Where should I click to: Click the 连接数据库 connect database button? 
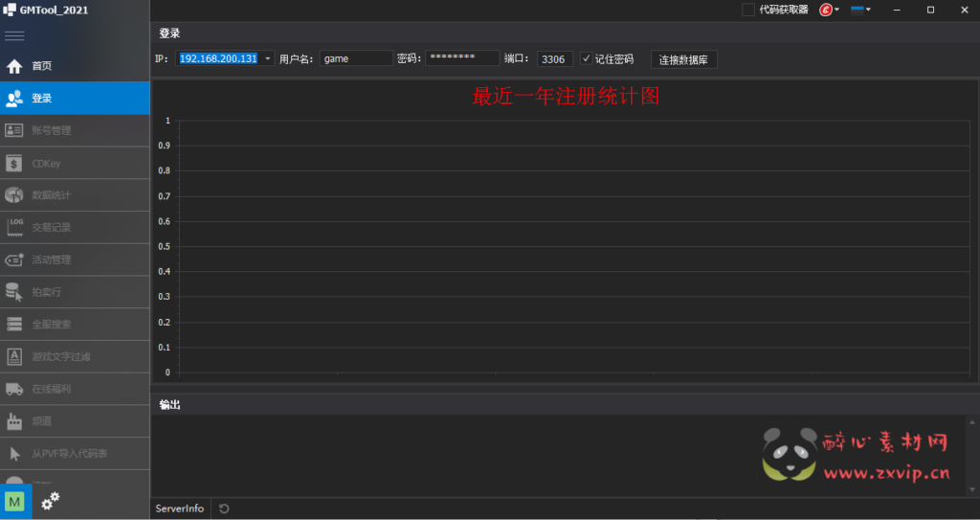pos(684,59)
